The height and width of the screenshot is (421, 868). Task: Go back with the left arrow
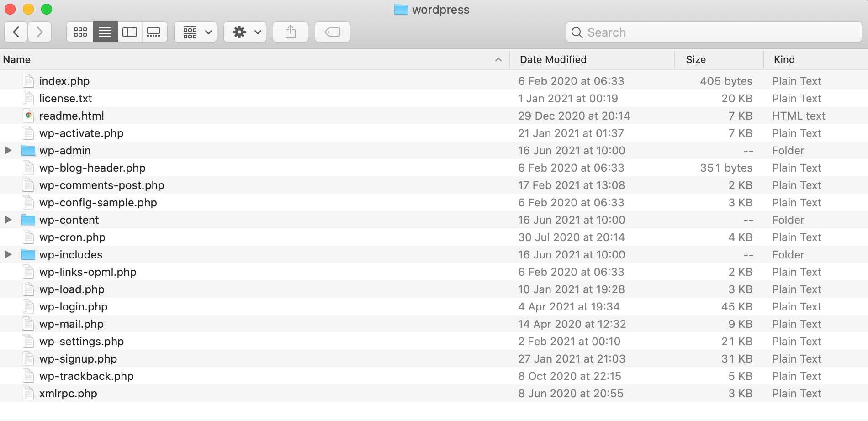[16, 32]
